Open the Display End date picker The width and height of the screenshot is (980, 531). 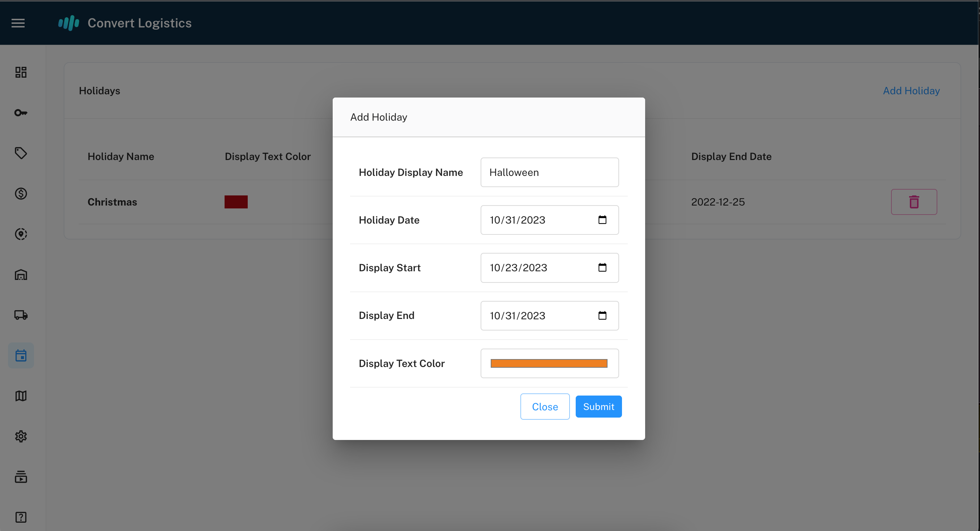602,315
